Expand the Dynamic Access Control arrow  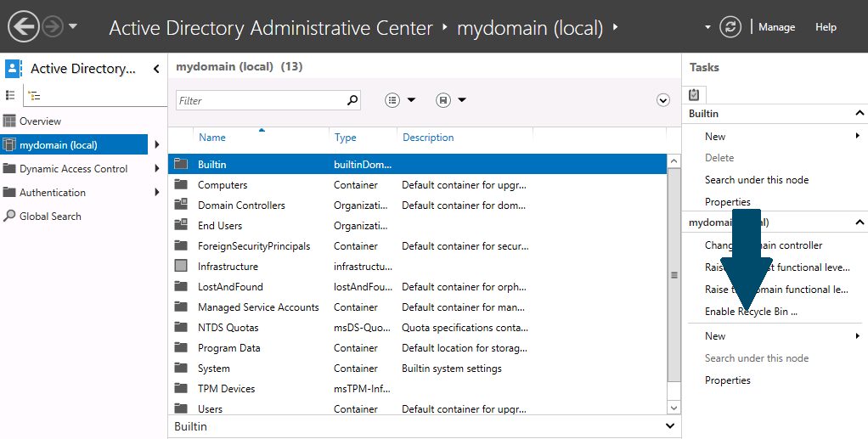[157, 168]
